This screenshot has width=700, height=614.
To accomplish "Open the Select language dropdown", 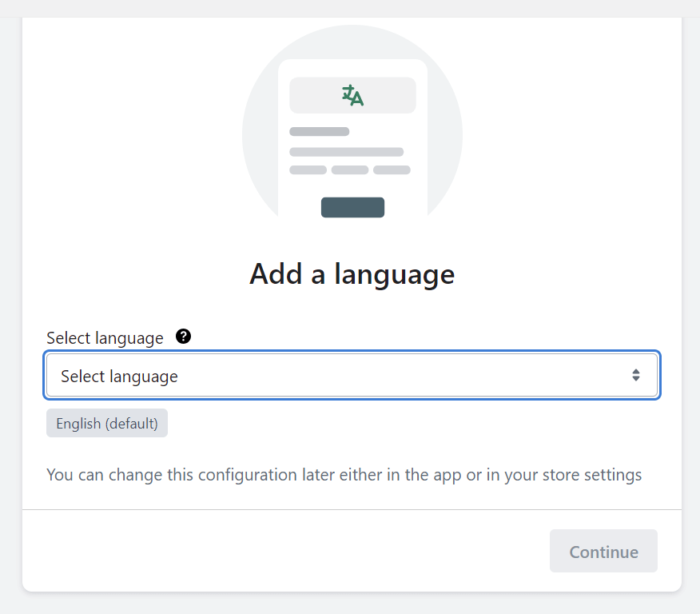I will point(352,375).
